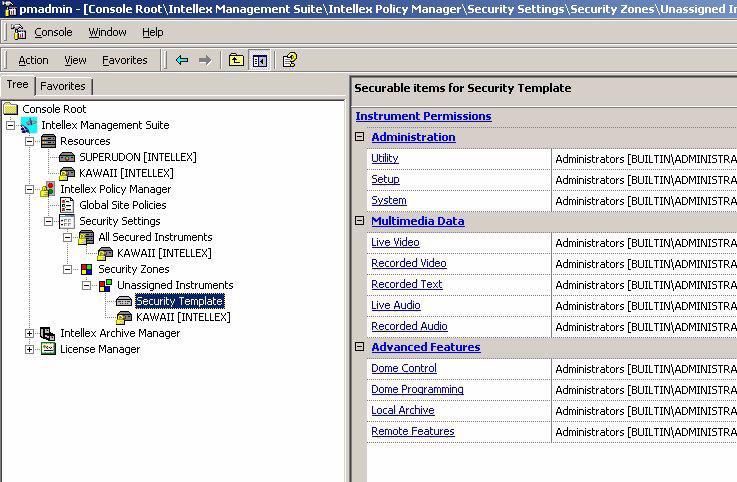Image resolution: width=737 pixels, height=482 pixels.
Task: Click the Resources node icon
Action: click(48, 141)
